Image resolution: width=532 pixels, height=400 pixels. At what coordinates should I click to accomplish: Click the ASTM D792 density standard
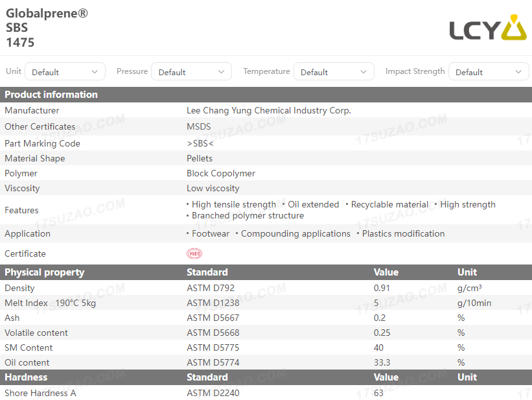[211, 288]
